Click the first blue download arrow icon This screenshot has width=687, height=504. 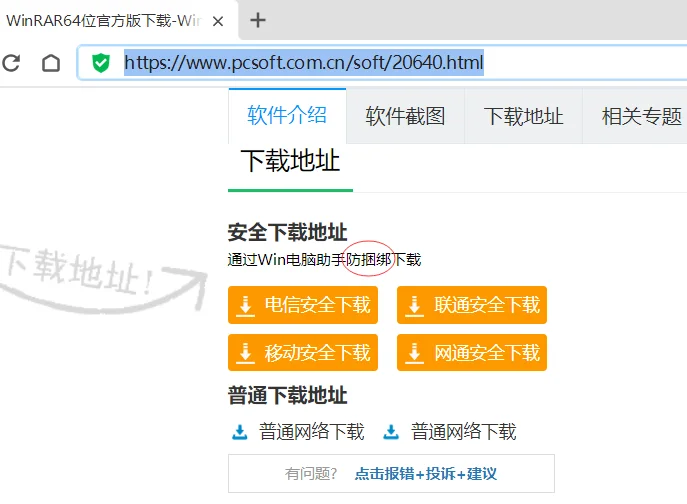pos(239,432)
